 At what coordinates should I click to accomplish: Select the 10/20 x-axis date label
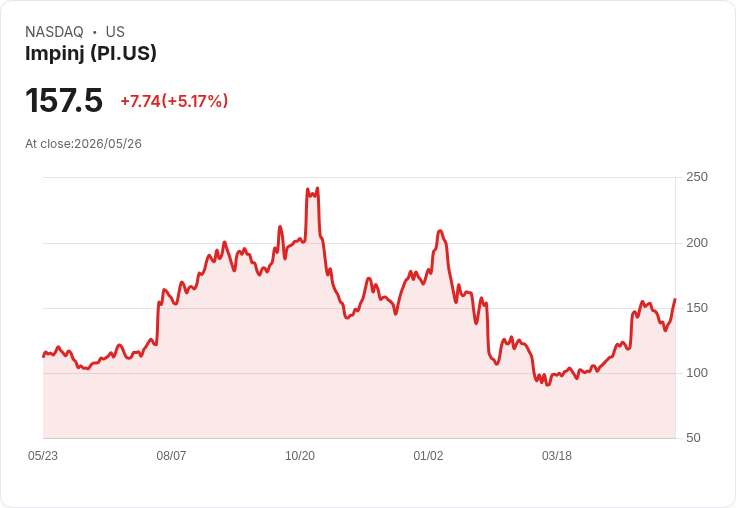pyautogui.click(x=300, y=456)
